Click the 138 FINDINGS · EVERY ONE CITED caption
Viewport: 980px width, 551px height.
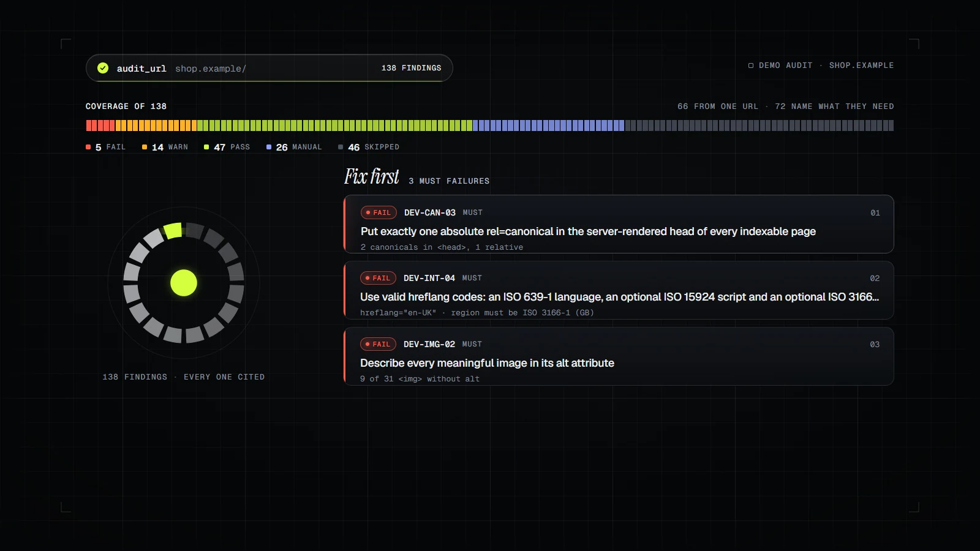(184, 377)
